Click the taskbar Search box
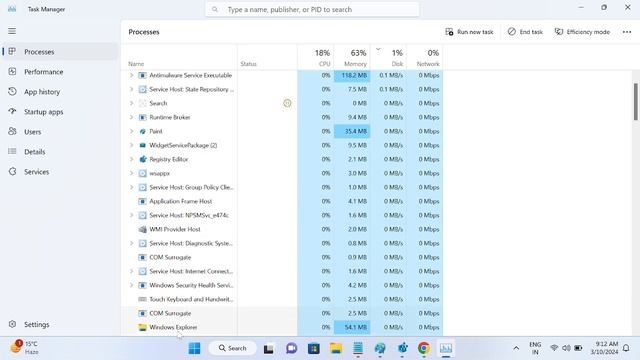 tap(233, 348)
